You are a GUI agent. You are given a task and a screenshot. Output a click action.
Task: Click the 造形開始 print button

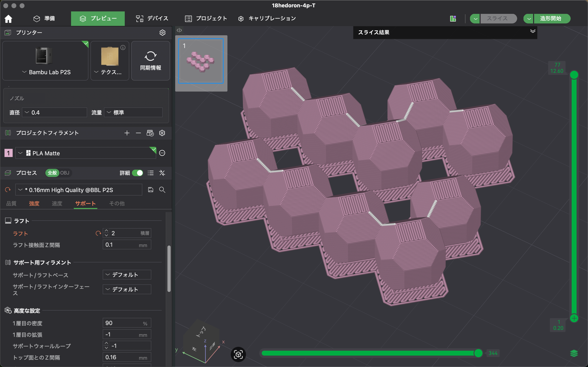pos(550,19)
